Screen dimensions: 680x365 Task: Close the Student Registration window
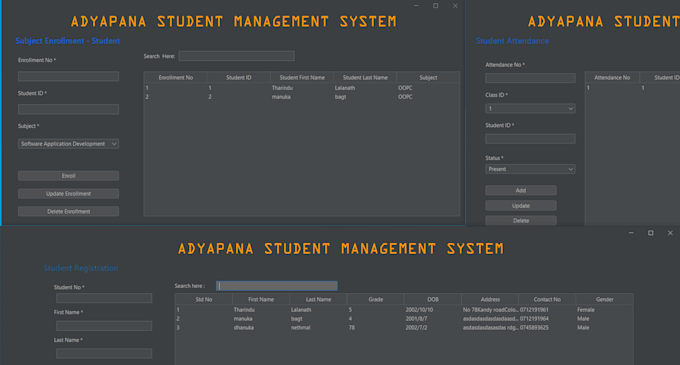pyautogui.click(x=670, y=233)
